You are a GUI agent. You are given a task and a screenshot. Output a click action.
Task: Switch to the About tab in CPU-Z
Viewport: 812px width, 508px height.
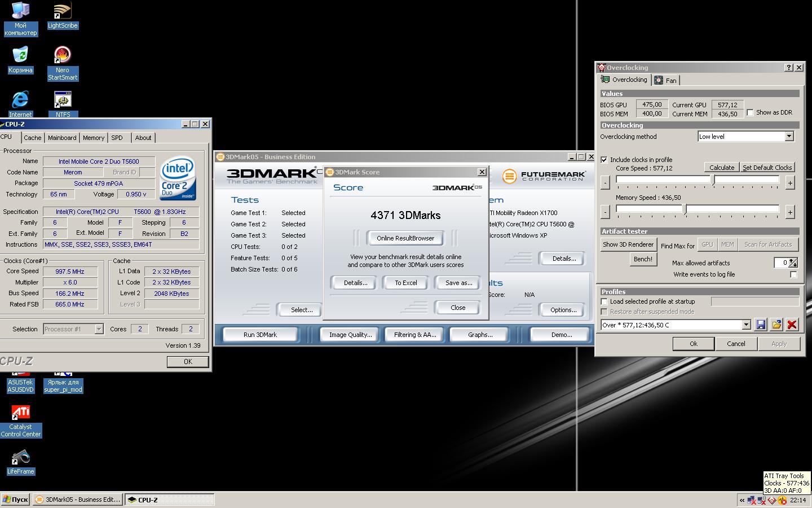tap(143, 138)
